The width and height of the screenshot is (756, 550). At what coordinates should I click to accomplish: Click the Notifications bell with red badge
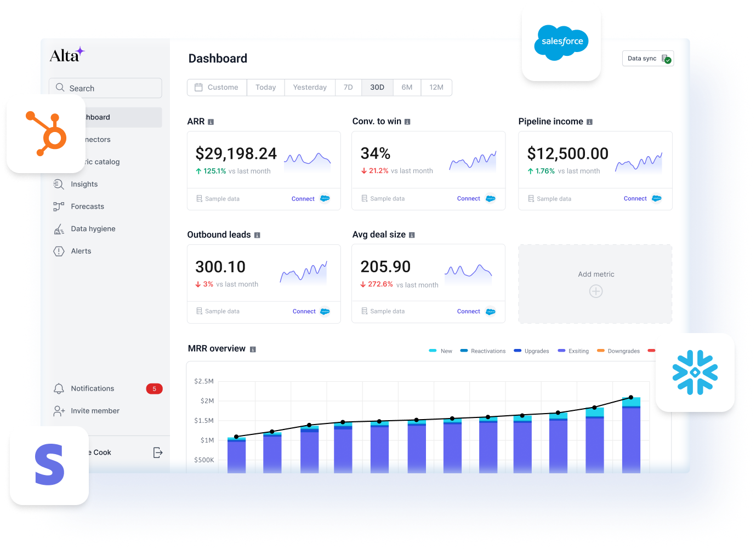(x=59, y=388)
